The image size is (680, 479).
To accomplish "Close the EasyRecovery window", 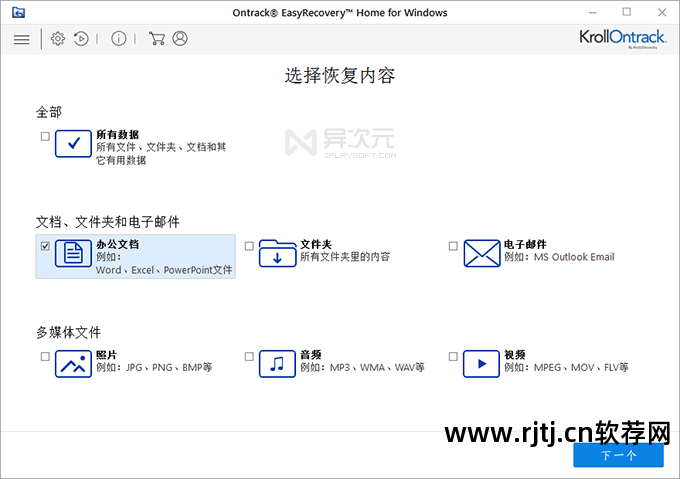I will pyautogui.click(x=662, y=13).
